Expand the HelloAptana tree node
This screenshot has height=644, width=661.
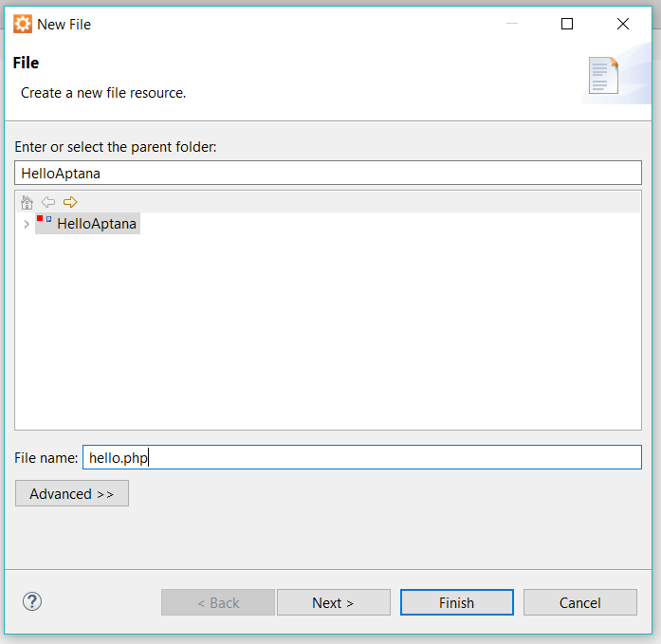coord(27,224)
